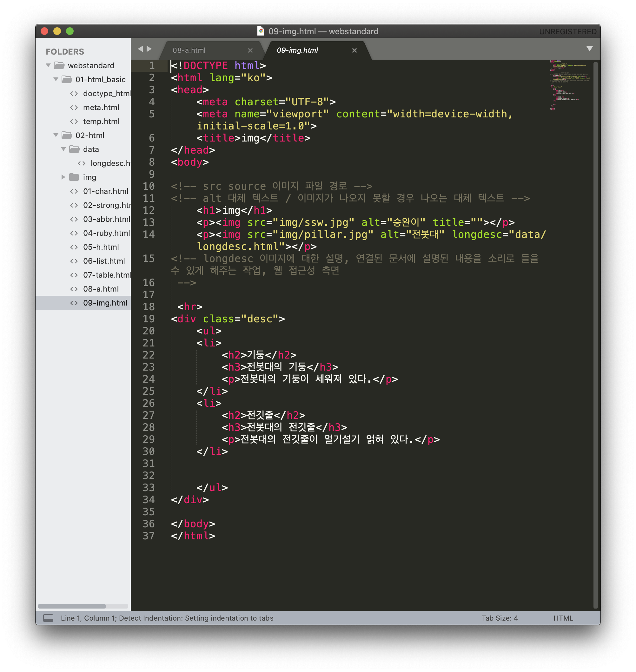
Task: Collapse the data folder
Action: (63, 149)
